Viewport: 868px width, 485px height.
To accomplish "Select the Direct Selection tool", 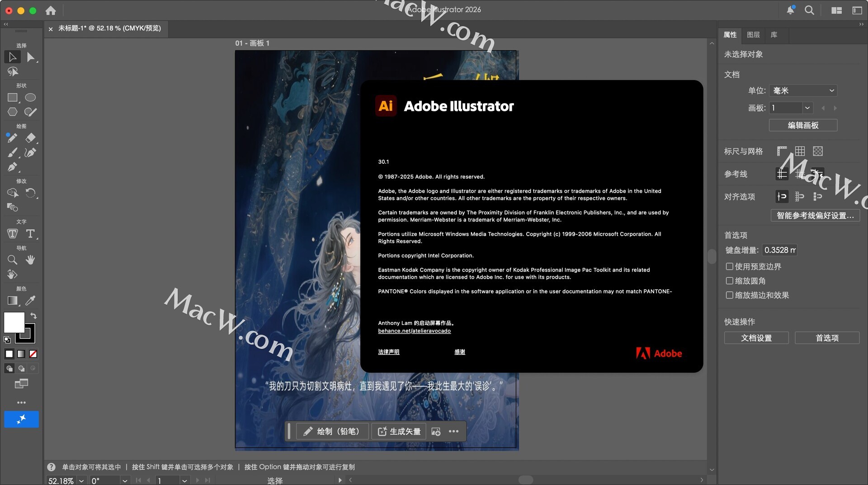I will click(x=30, y=57).
